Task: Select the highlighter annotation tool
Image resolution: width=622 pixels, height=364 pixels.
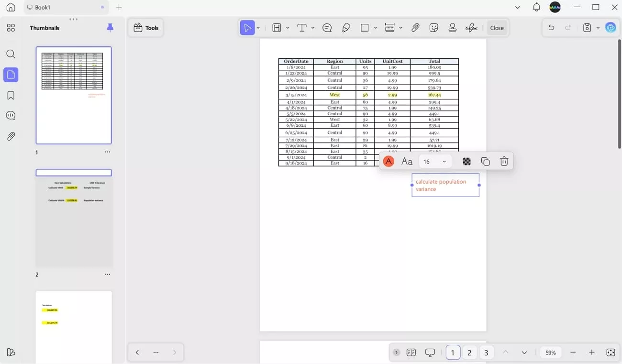Action: point(346,28)
